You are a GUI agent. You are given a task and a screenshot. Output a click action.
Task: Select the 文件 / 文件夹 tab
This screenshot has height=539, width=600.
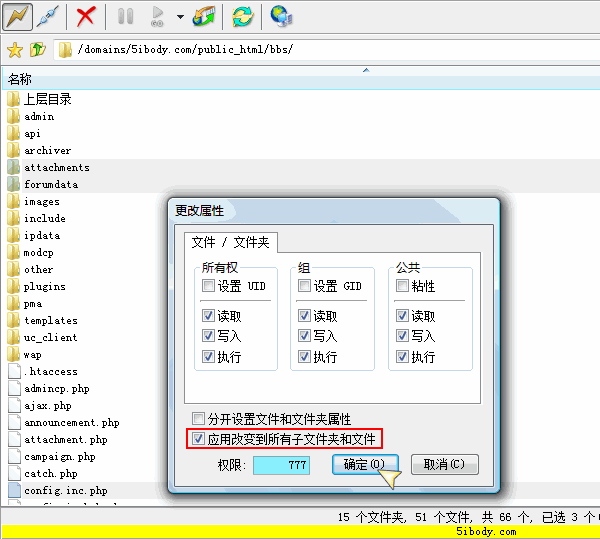pos(230,242)
